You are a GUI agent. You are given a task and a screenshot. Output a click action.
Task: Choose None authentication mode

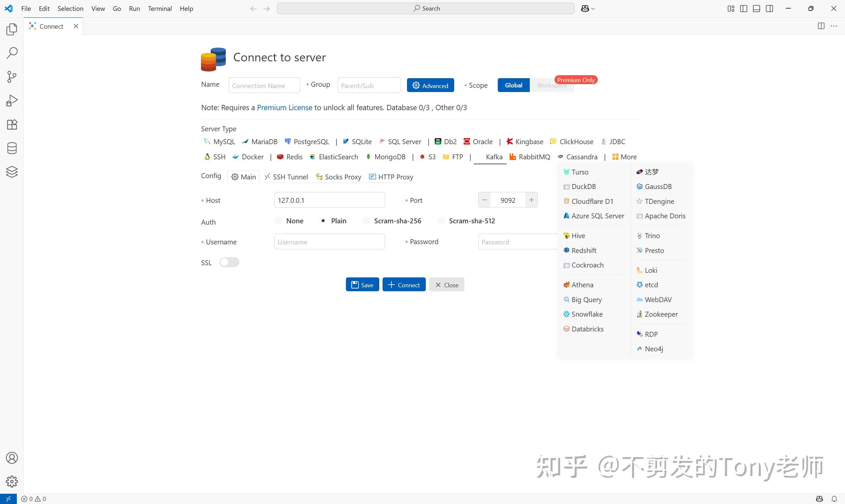[x=278, y=220]
